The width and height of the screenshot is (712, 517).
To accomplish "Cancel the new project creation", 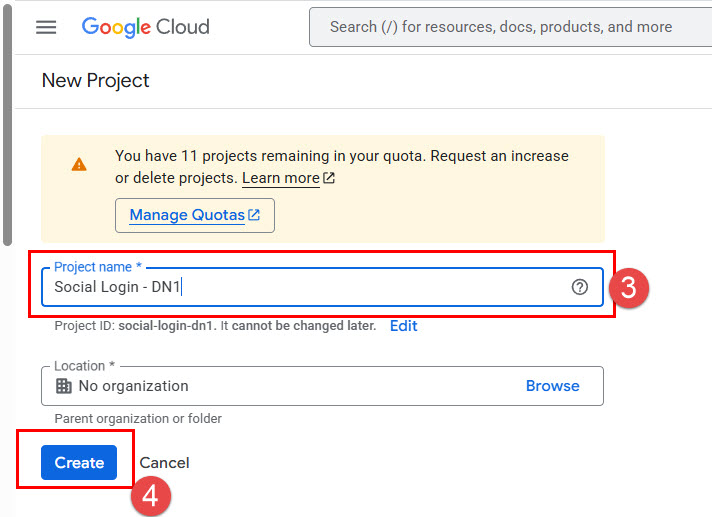I will 165,463.
